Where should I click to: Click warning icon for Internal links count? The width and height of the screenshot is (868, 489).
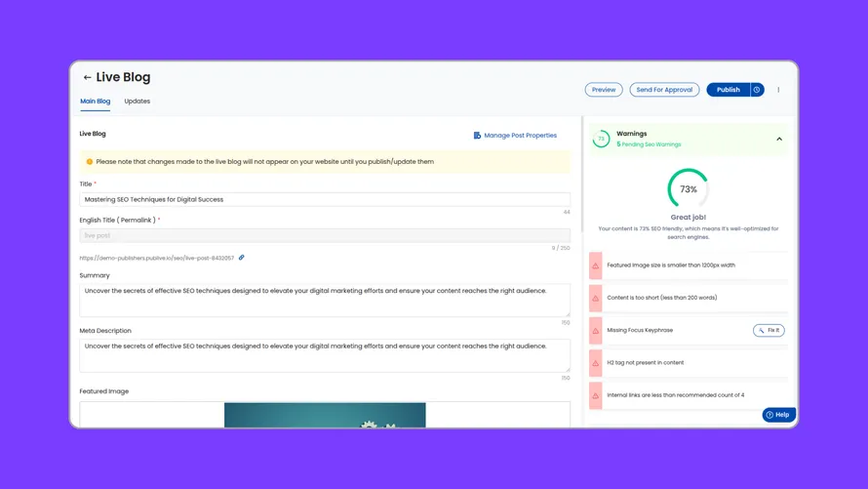click(596, 395)
